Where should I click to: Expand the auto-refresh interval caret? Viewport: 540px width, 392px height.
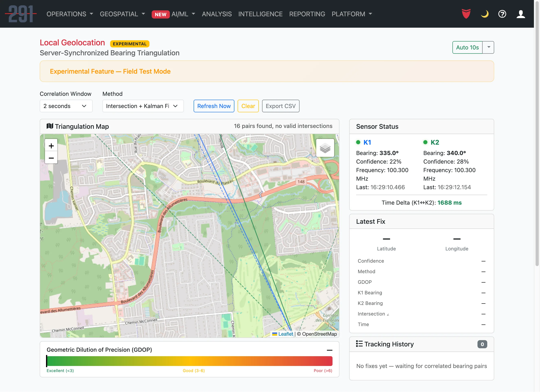[x=488, y=47]
